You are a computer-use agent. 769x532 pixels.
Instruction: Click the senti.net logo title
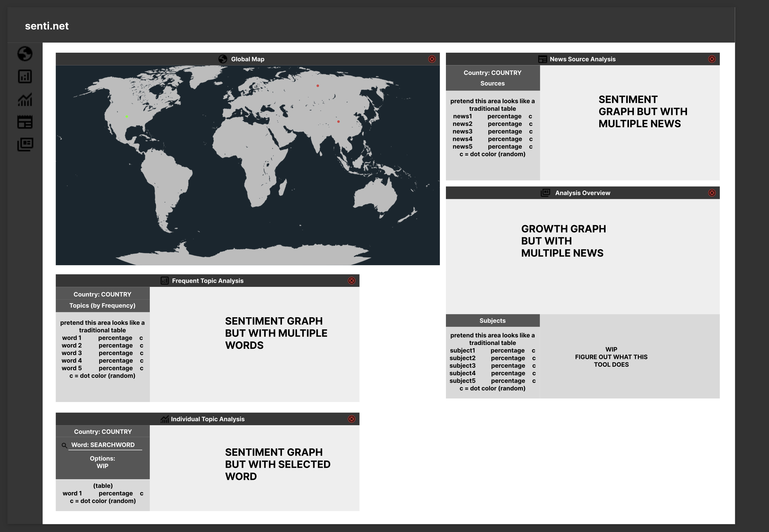coord(47,26)
